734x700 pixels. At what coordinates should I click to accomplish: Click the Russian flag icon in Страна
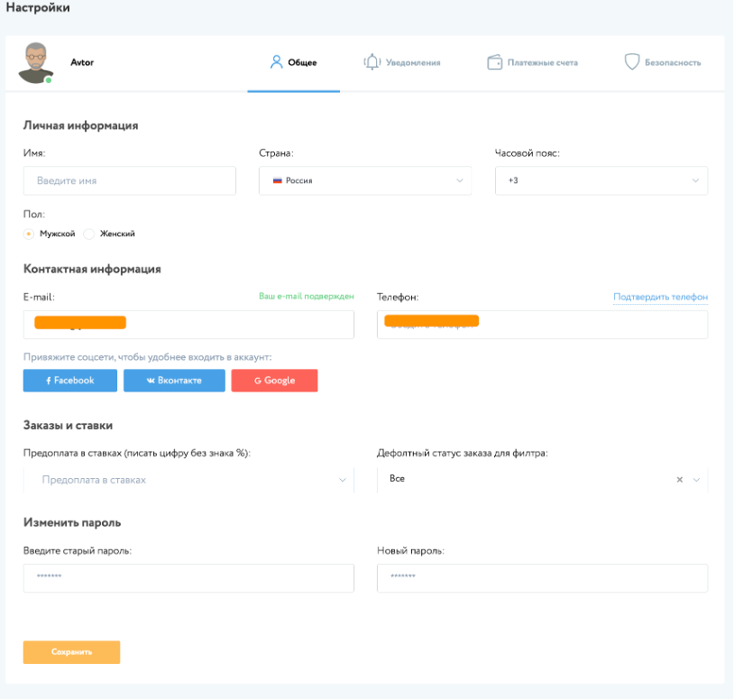[278, 180]
